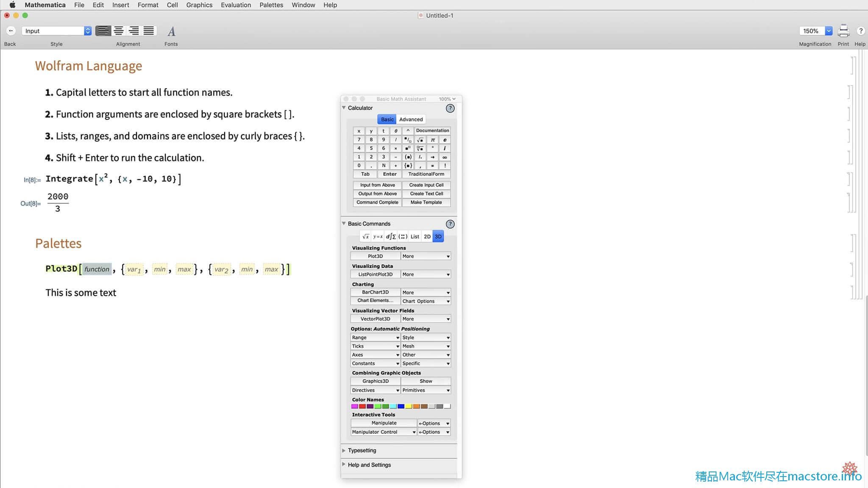Open the Style dropdown showing Input
868x488 pixels.
[x=57, y=31]
